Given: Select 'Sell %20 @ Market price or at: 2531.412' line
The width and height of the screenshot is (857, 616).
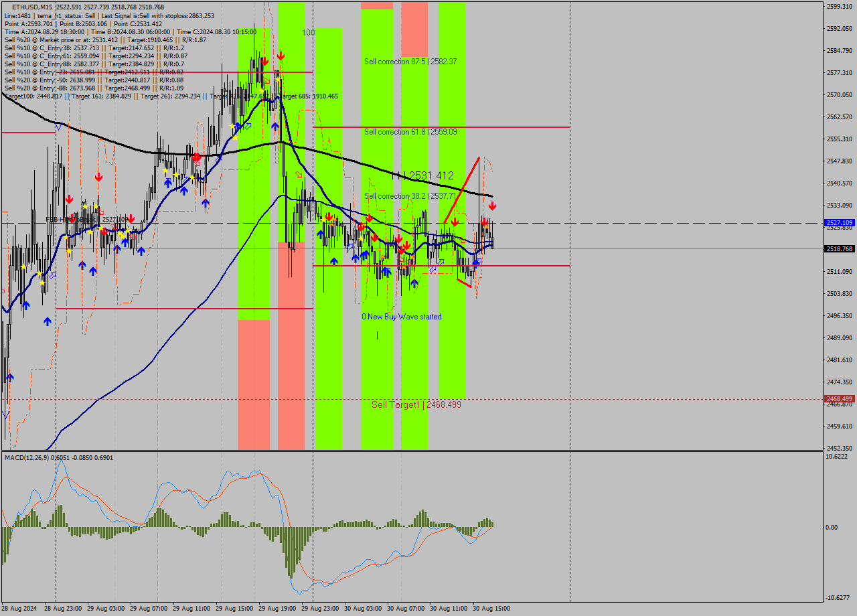Looking at the screenshot, I should pos(105,40).
